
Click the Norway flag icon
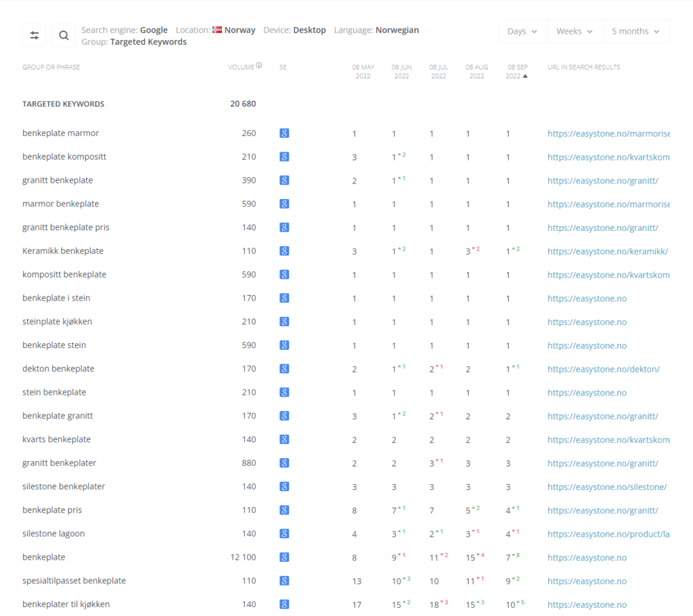(x=217, y=30)
